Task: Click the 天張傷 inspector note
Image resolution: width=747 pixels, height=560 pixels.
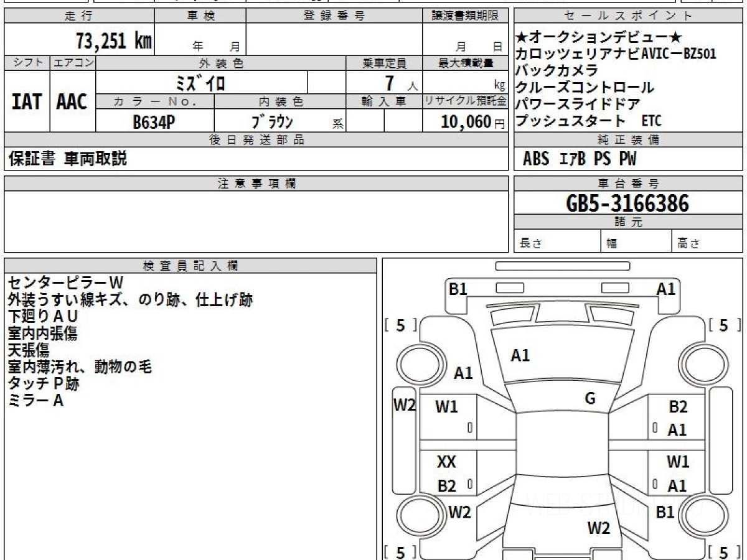Action: pos(29,350)
